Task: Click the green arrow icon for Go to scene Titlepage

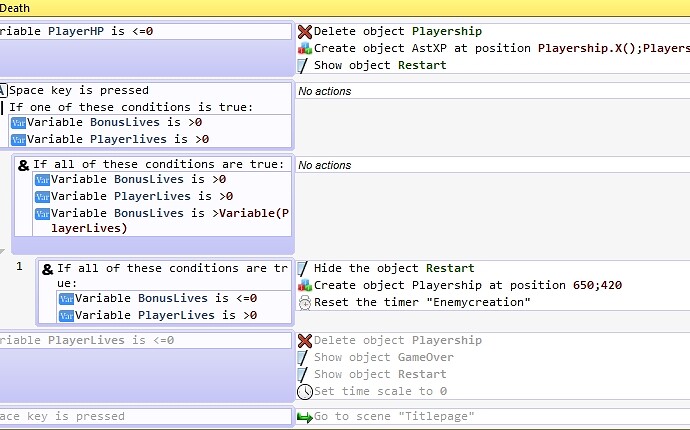Action: [305, 417]
